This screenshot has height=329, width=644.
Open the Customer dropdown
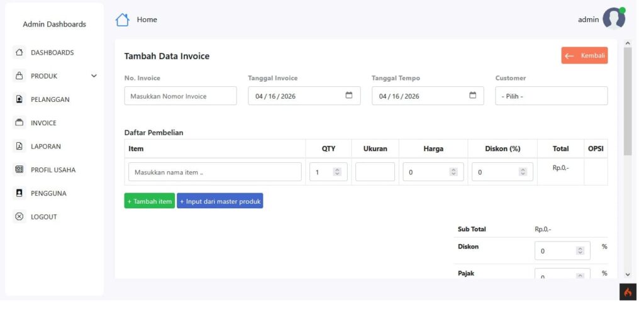point(551,96)
